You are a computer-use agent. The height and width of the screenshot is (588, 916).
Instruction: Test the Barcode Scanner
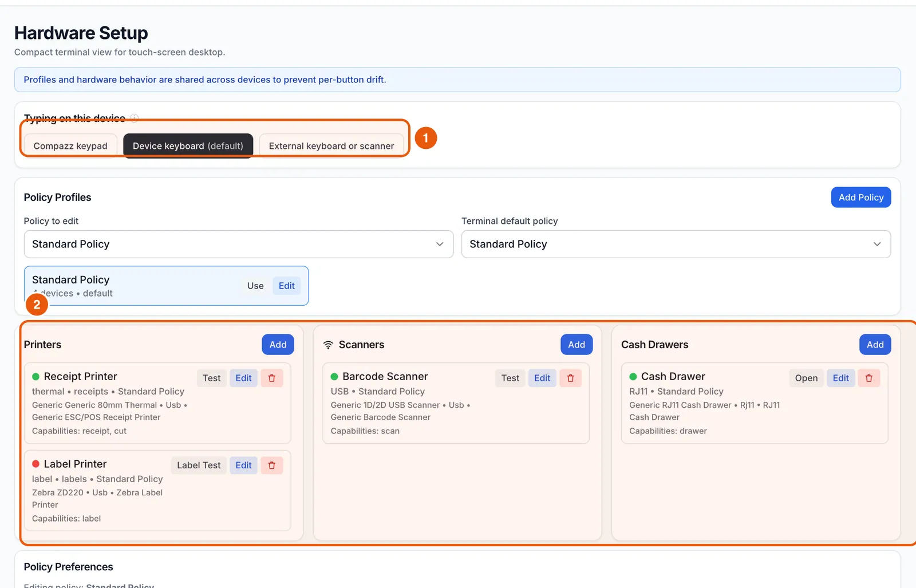[x=510, y=378]
